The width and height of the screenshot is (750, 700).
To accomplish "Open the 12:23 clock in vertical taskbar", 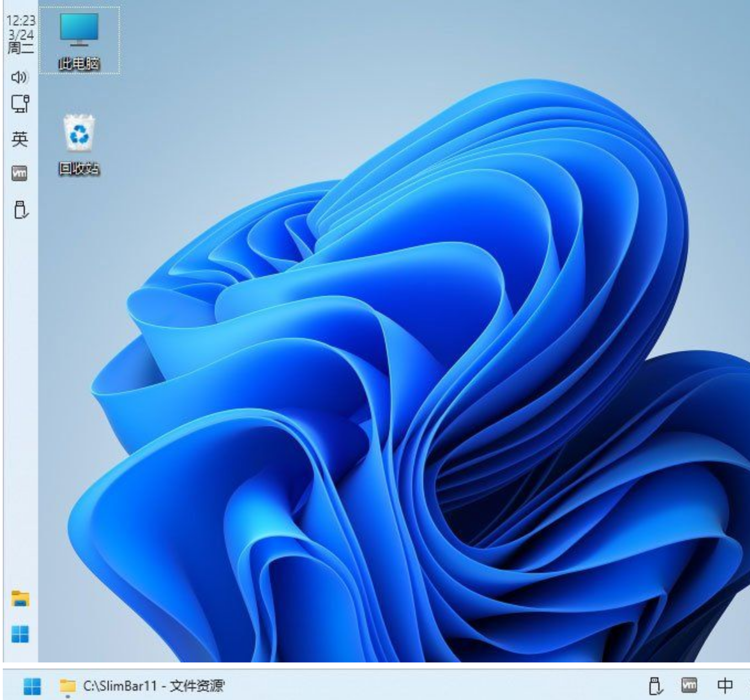I will point(20,34).
